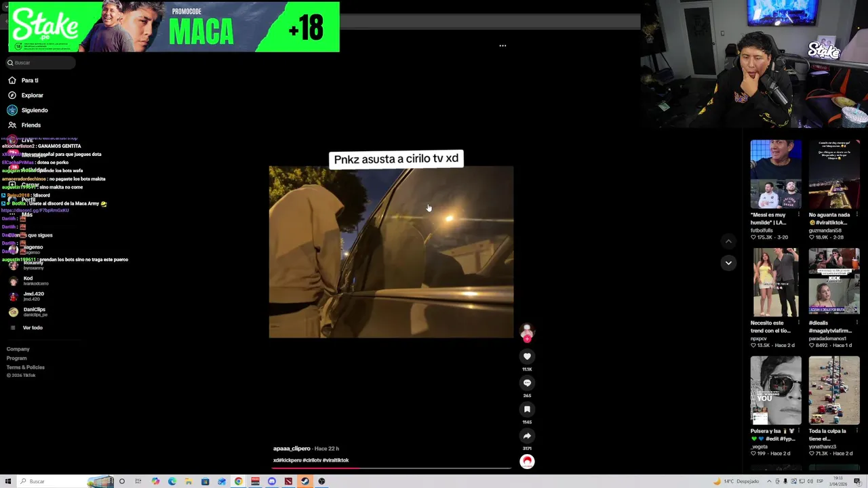The image size is (868, 488).
Task: Open Discord from taskbar
Action: [x=272, y=481]
